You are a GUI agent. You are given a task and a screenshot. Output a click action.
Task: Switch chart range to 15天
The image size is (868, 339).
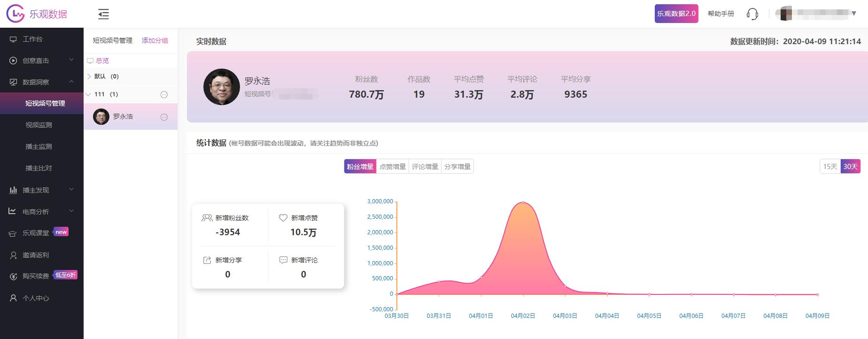click(x=830, y=167)
